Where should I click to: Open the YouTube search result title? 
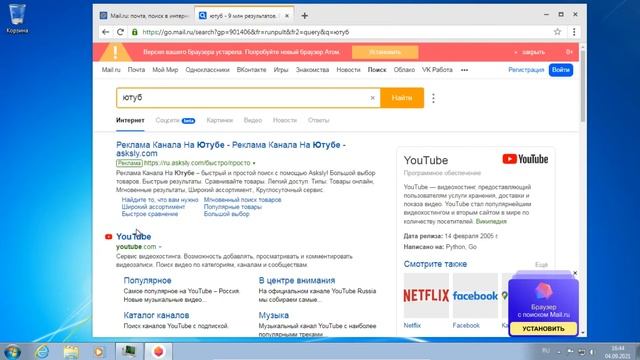(133, 237)
